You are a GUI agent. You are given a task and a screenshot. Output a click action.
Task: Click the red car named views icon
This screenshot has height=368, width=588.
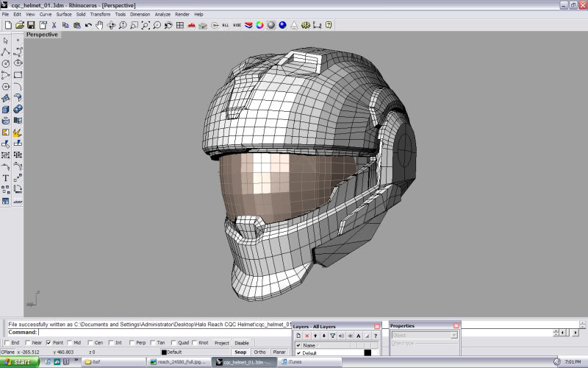[192, 25]
